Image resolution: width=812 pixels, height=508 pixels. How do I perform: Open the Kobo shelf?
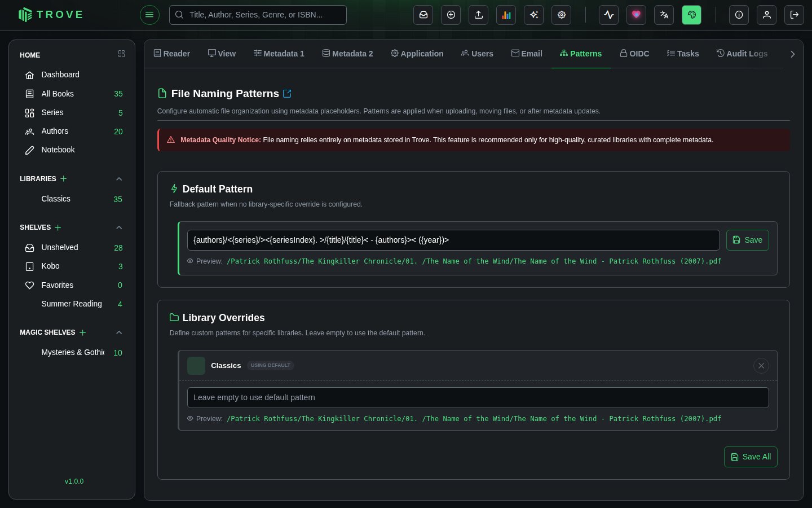tap(72, 266)
